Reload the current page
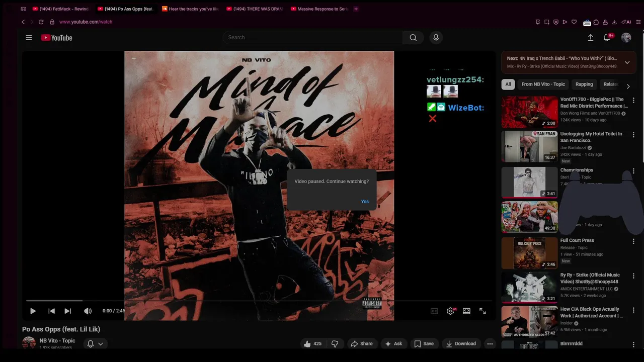 (x=41, y=22)
